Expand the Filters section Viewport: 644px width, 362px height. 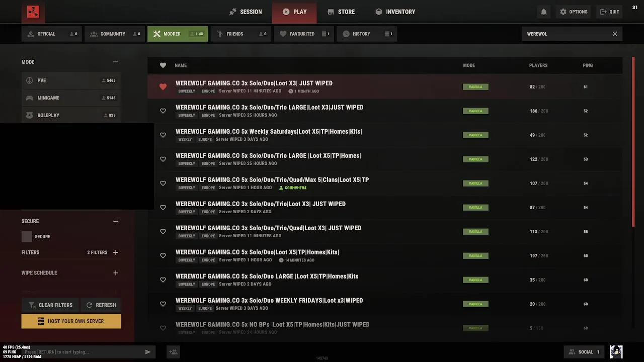[116, 252]
